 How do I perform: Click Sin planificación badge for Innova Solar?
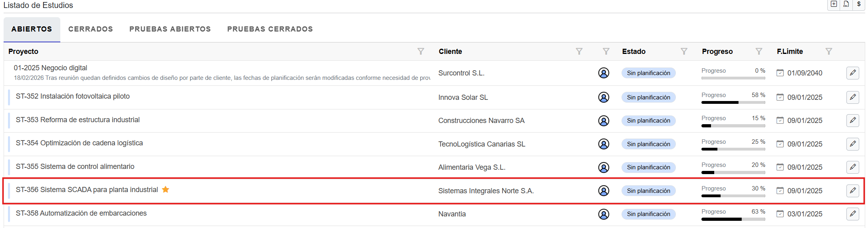(648, 97)
